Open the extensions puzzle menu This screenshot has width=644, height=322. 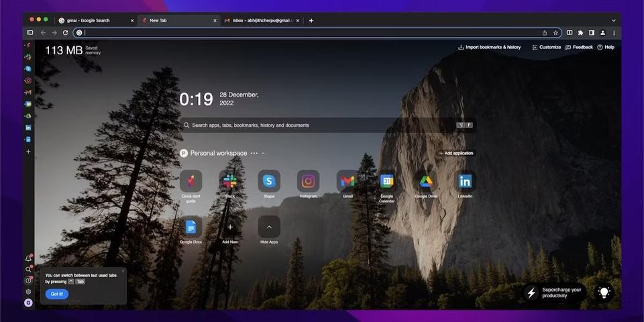(580, 33)
